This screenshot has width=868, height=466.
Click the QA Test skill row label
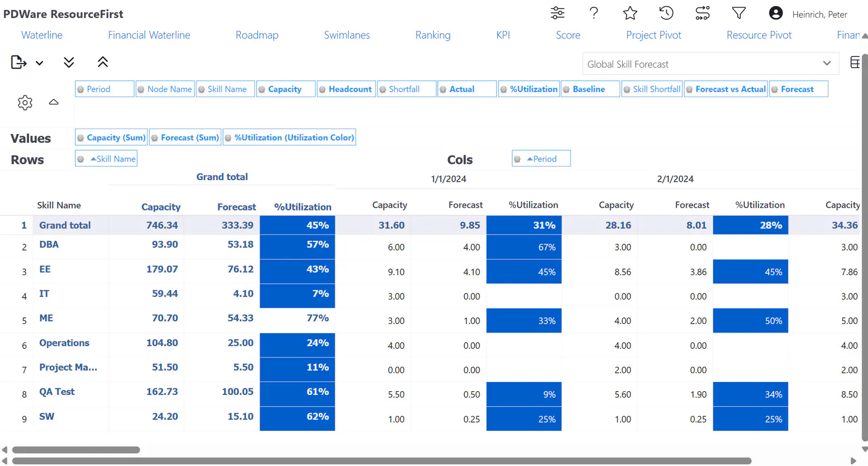(x=57, y=392)
